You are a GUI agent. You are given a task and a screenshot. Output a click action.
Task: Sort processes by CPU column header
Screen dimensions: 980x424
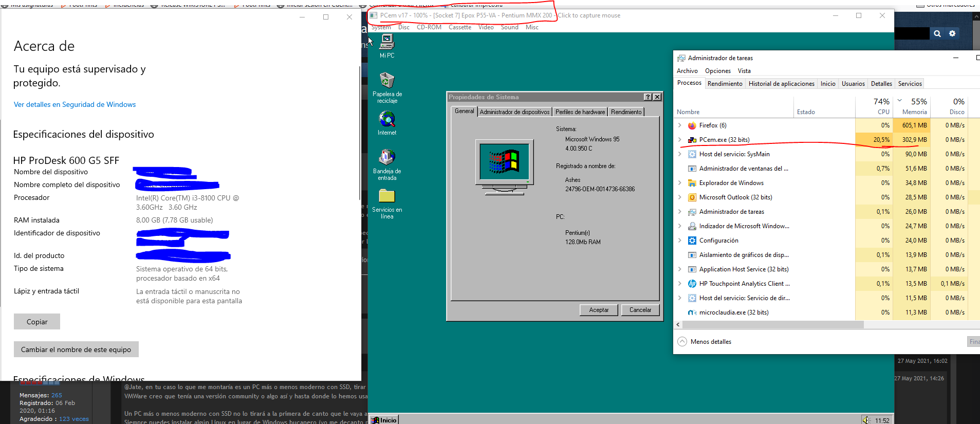[x=874, y=106]
